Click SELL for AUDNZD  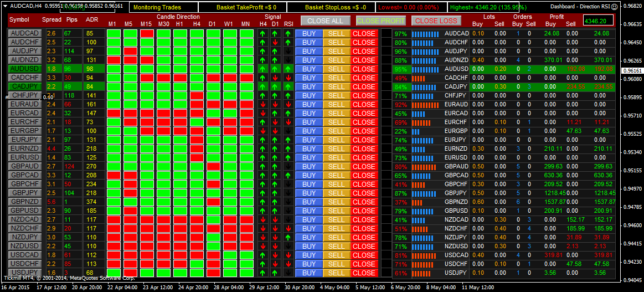(x=336, y=60)
